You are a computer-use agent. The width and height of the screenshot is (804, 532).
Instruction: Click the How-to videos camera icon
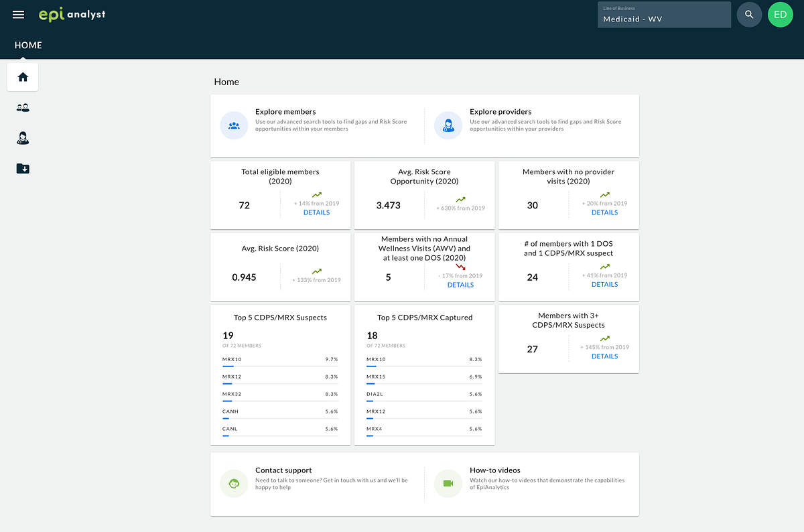(448, 484)
